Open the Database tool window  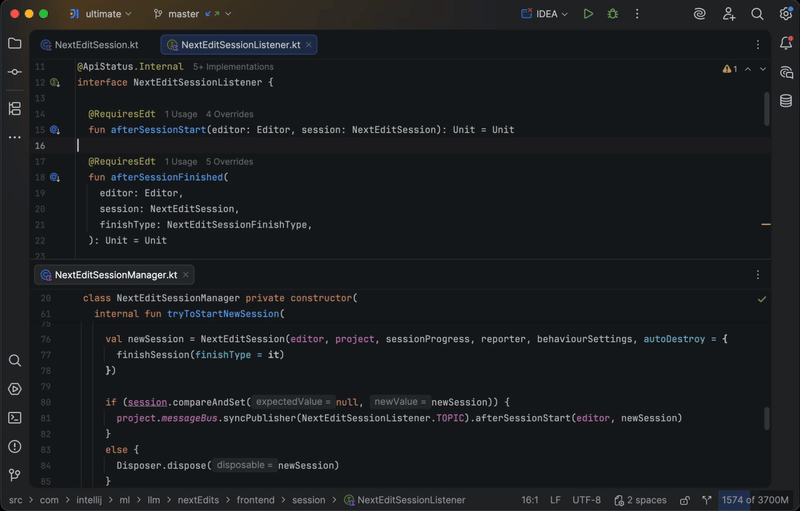(786, 101)
